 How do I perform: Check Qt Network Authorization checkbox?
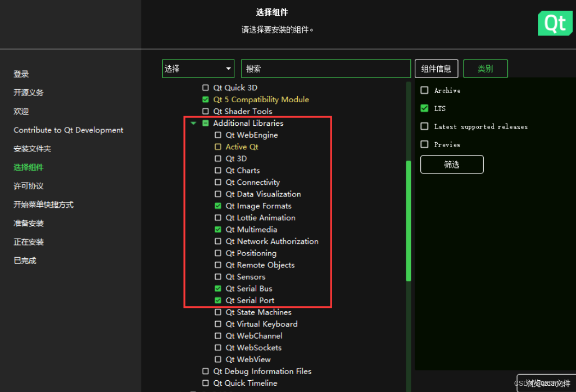point(218,241)
